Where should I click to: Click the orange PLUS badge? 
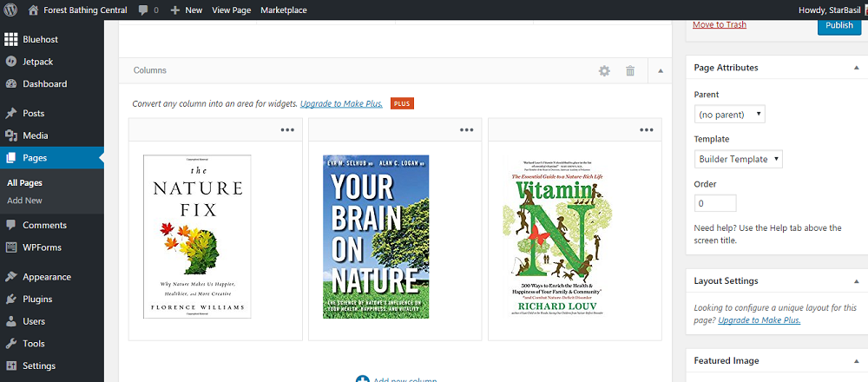tap(403, 103)
